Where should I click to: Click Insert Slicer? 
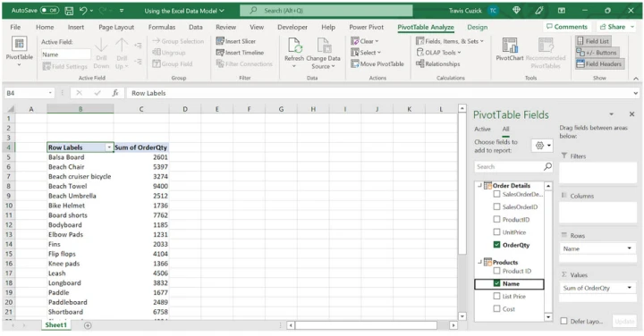(x=236, y=41)
